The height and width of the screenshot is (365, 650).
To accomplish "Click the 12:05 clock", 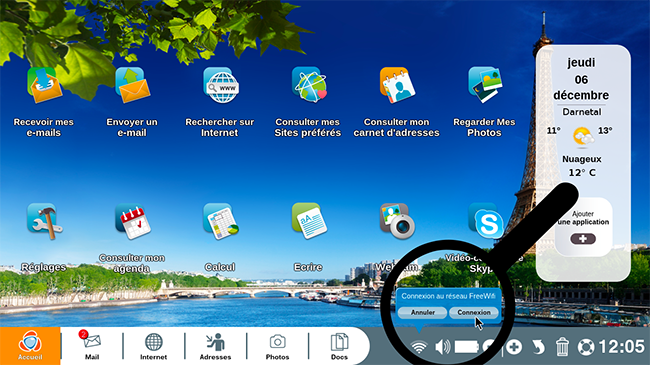I will pyautogui.click(x=622, y=347).
